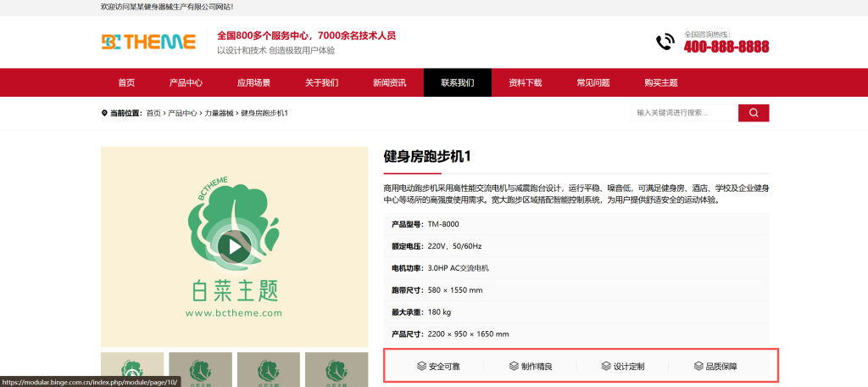Click the location pin icon before 当前位置

[x=104, y=113]
